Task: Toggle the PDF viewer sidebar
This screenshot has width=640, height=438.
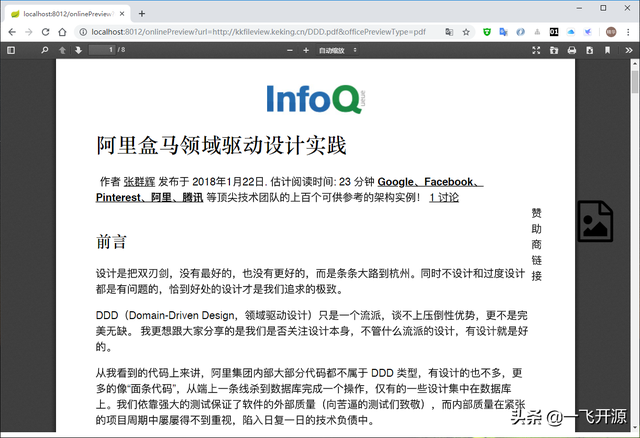Action: pos(11,50)
